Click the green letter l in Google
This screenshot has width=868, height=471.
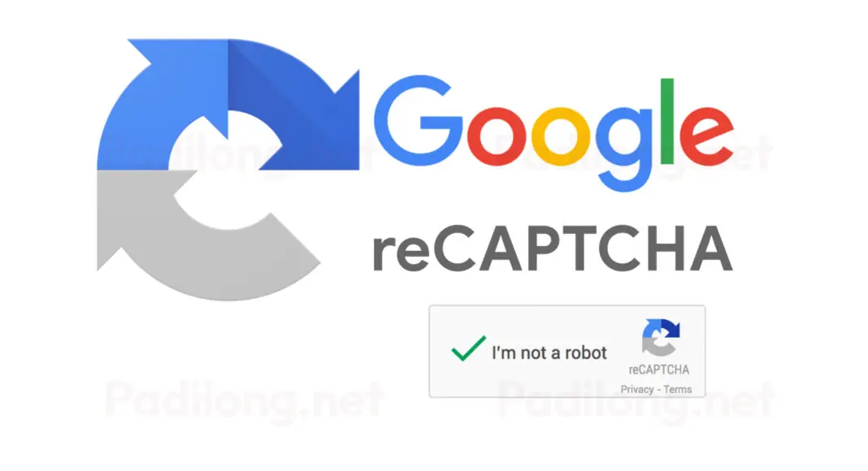coord(667,121)
